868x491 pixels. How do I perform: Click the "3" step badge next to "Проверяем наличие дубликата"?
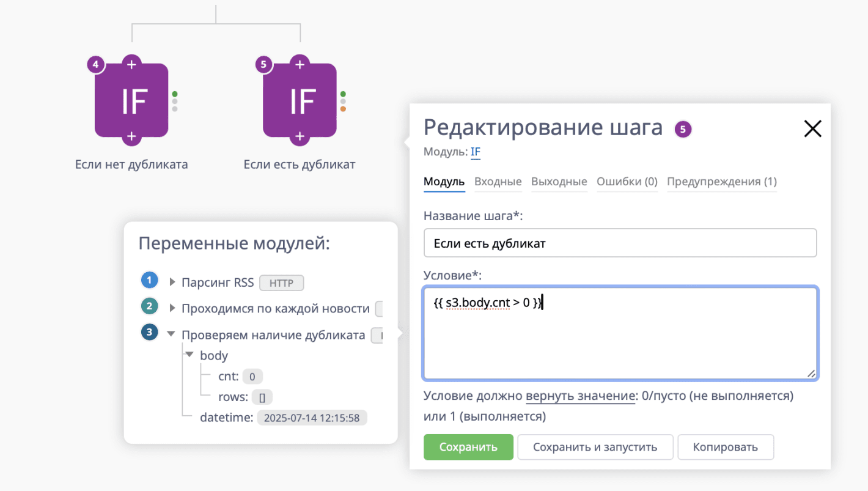tap(149, 332)
